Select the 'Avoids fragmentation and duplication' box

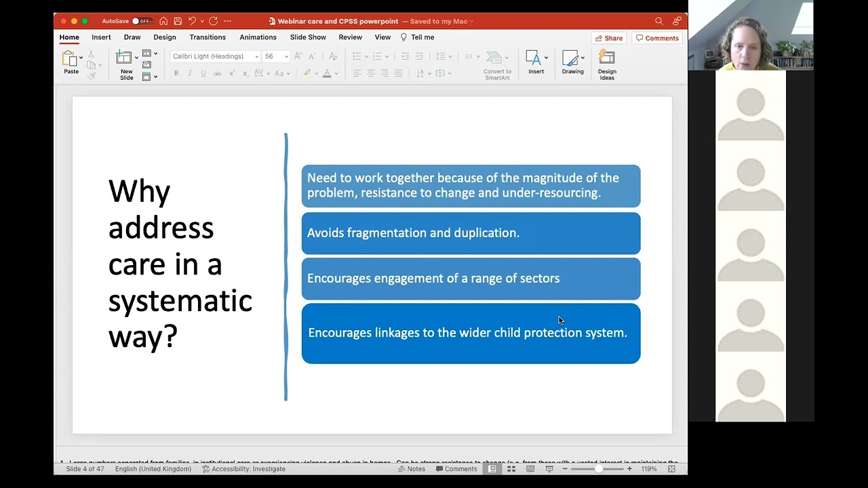[x=471, y=233]
